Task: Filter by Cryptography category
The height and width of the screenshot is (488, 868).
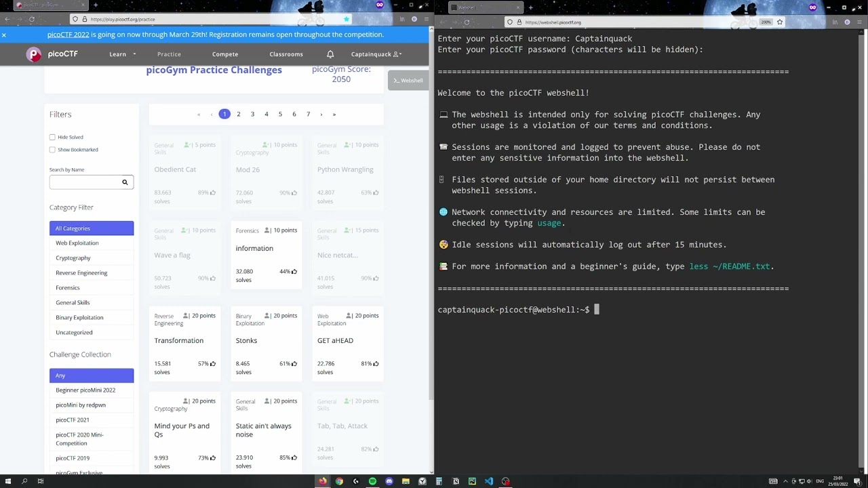Action: click(92, 258)
